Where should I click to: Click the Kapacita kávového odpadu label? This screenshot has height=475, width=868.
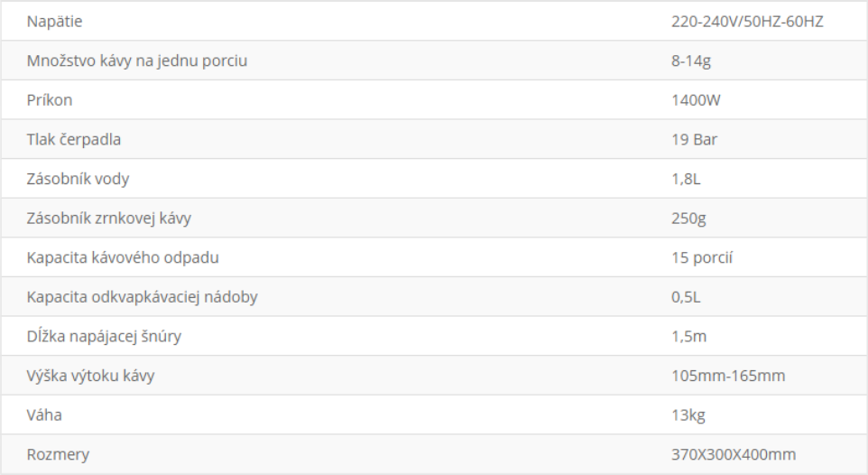click(x=124, y=257)
